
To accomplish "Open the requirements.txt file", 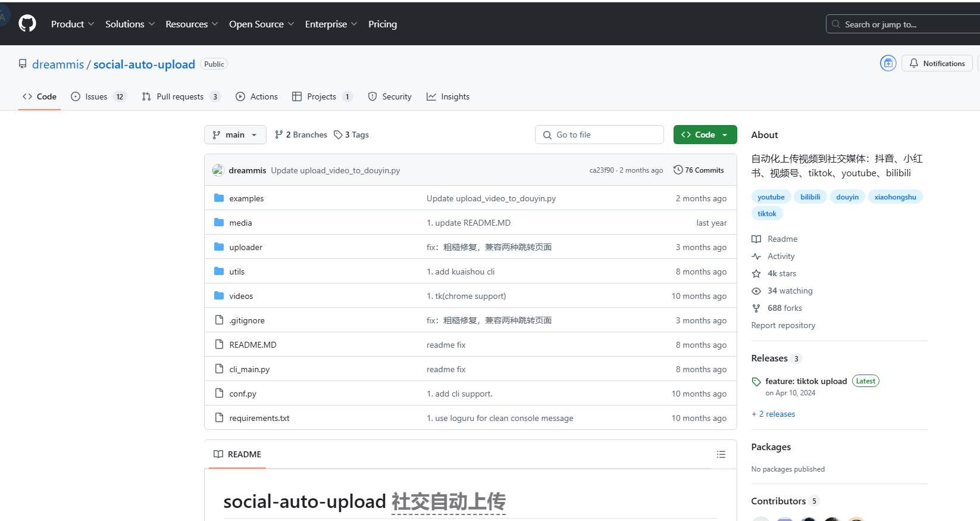I will coord(259,418).
